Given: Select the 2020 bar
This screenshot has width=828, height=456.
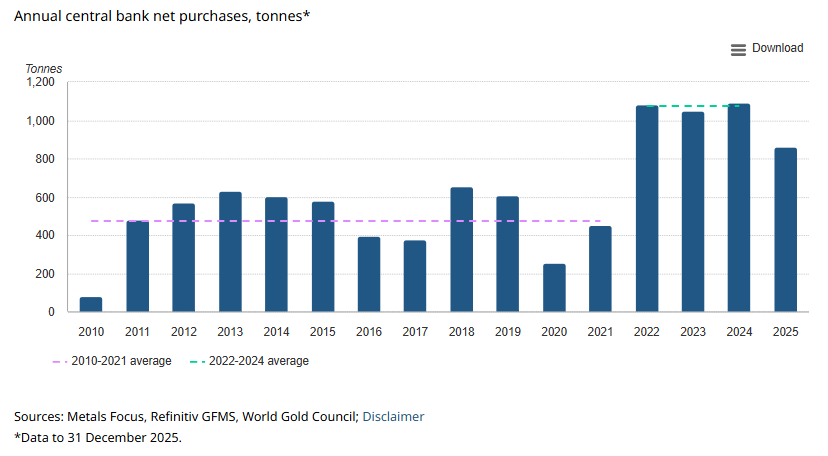Looking at the screenshot, I should [554, 288].
